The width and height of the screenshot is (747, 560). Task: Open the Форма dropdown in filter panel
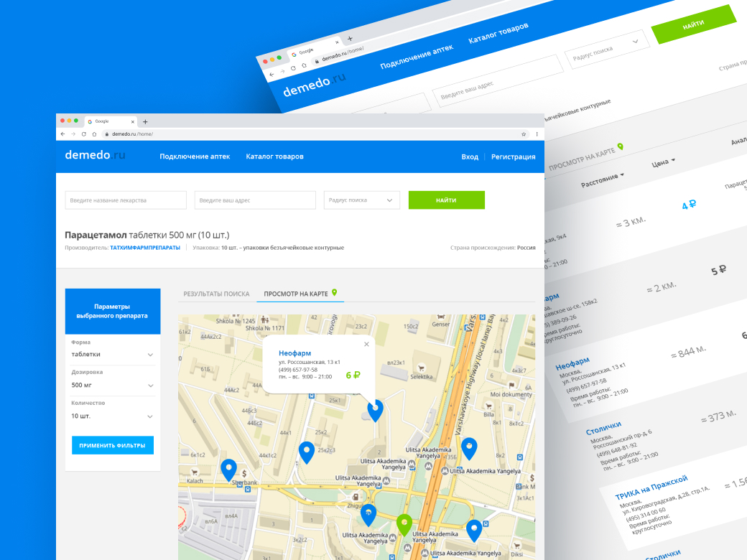(112, 354)
